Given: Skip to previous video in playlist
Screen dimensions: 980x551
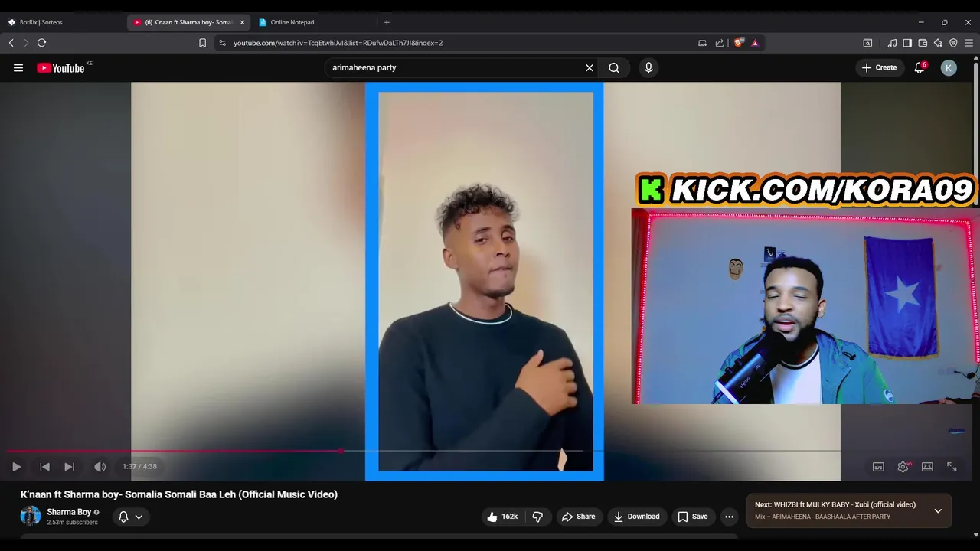Looking at the screenshot, I should [x=44, y=467].
